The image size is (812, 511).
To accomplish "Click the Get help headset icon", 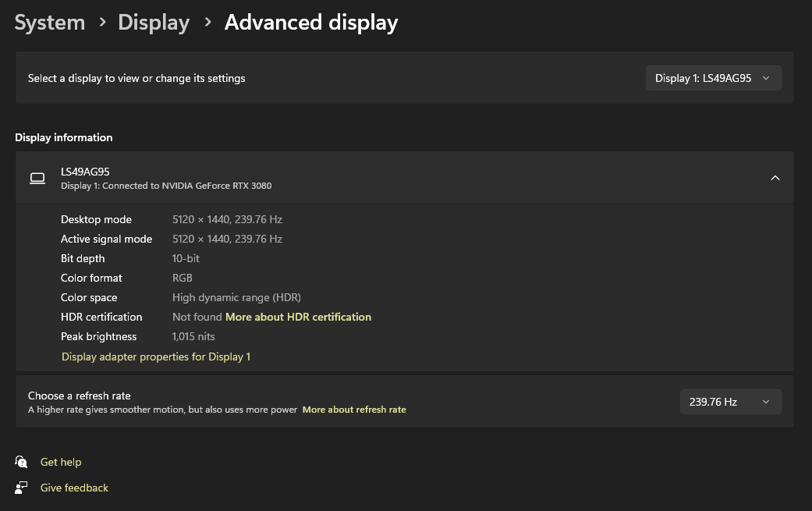I will pyautogui.click(x=22, y=462).
